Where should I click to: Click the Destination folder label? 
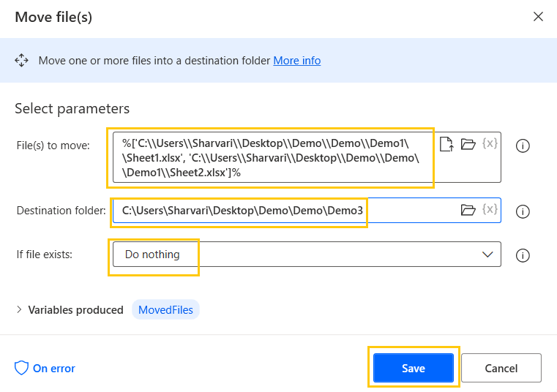click(x=61, y=211)
